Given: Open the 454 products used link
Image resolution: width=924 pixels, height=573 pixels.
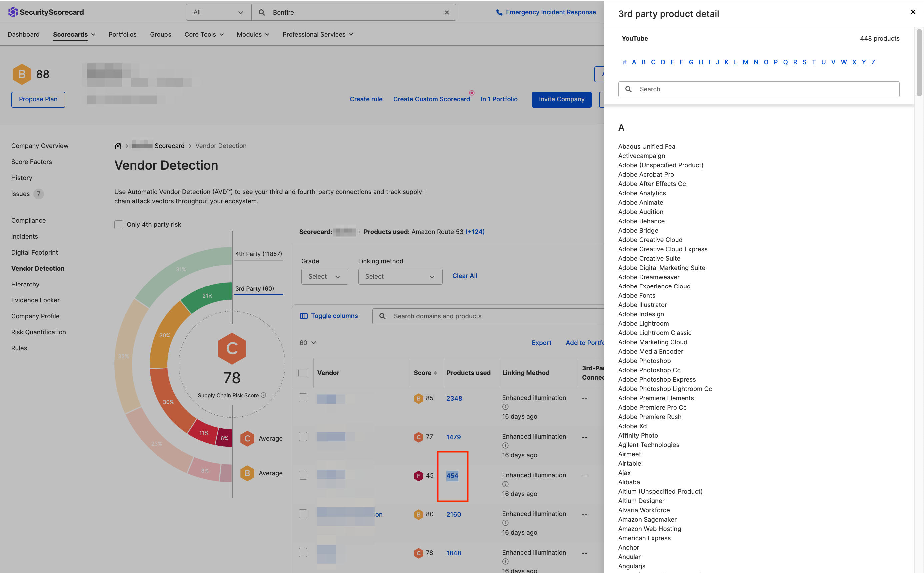Looking at the screenshot, I should point(452,476).
